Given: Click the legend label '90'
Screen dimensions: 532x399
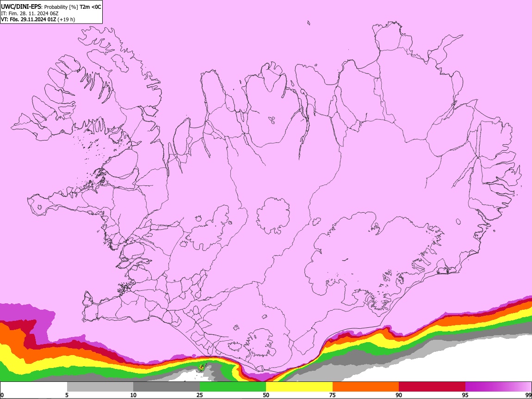Looking at the screenshot, I should (x=399, y=395).
